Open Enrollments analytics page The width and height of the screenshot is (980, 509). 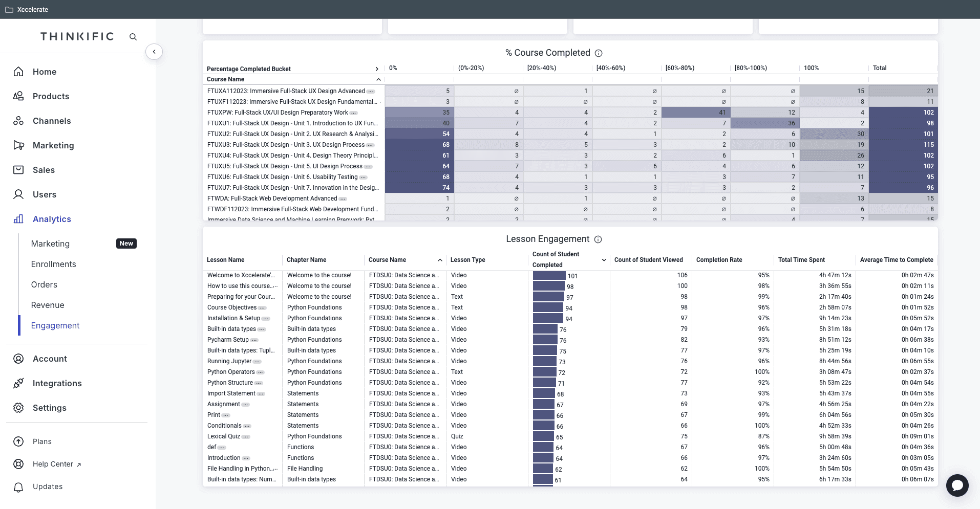pyautogui.click(x=53, y=264)
